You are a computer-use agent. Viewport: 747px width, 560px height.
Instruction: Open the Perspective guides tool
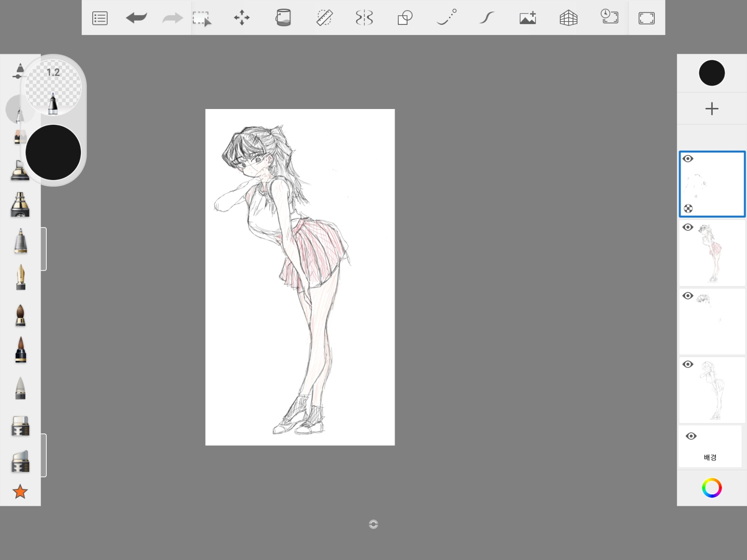click(568, 18)
